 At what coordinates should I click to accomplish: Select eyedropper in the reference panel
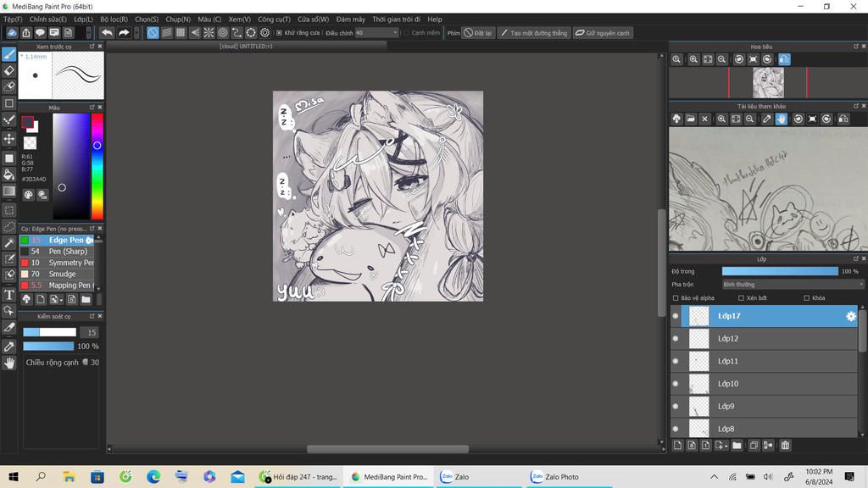(766, 119)
